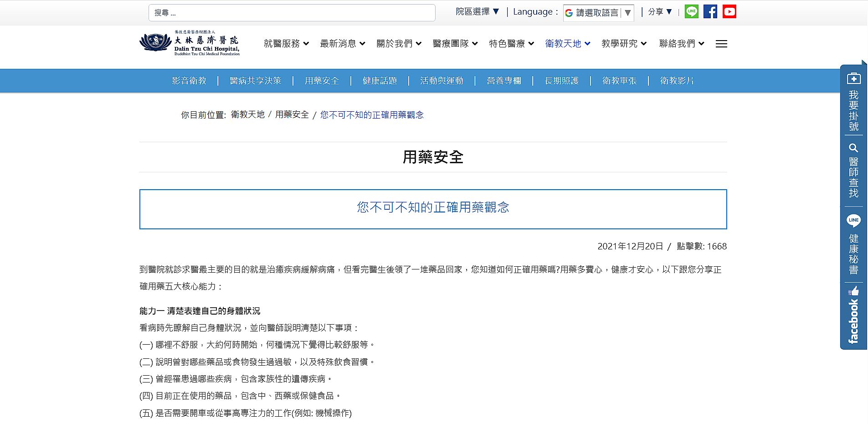Expand the 聯絡我們 menu
This screenshot has width=868, height=424.
pos(681,44)
